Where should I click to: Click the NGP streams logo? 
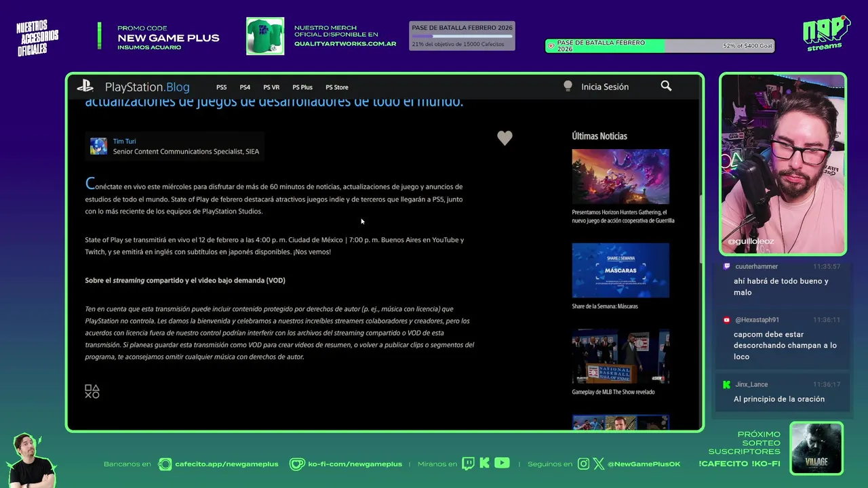(x=826, y=33)
